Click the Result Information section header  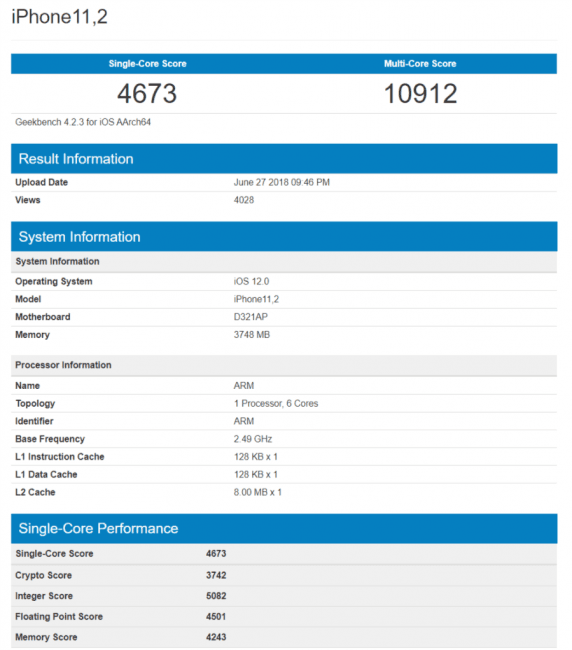click(x=284, y=159)
